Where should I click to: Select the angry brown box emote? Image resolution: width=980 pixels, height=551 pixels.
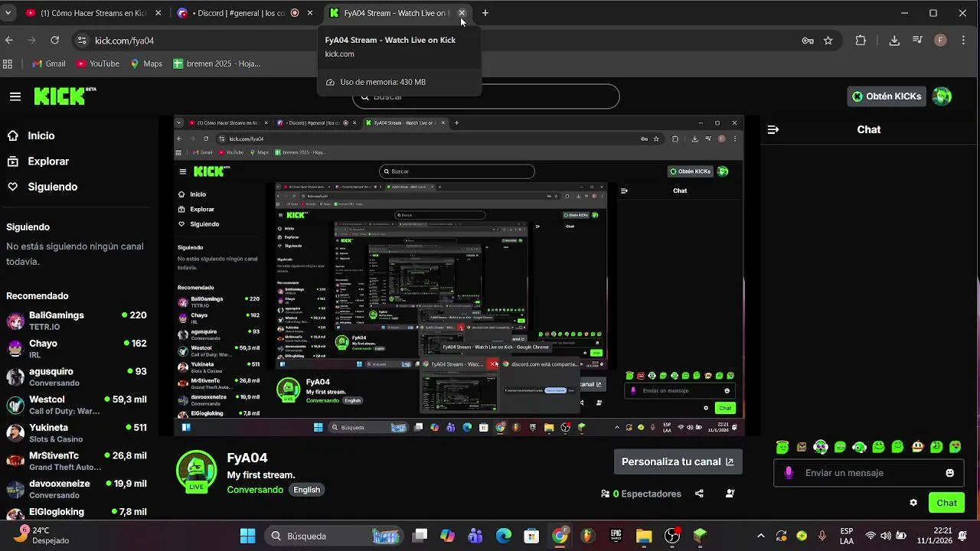(802, 447)
